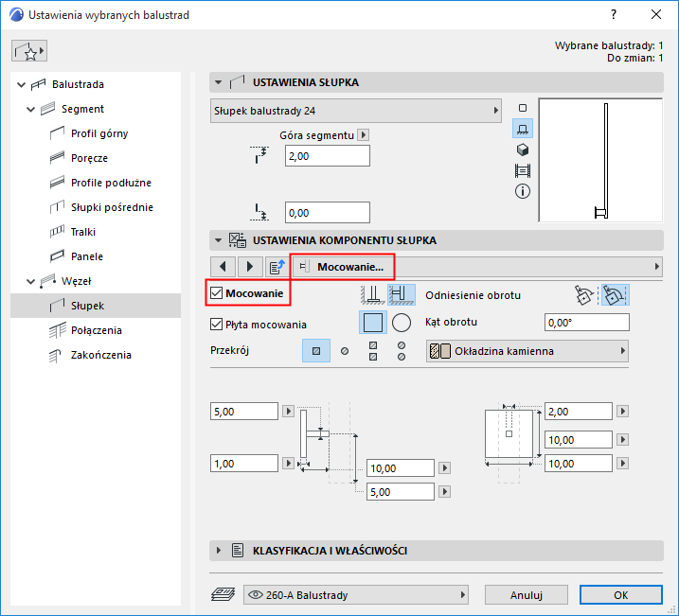Go to previous component settings page
This screenshot has width=679, height=616.
[x=223, y=267]
